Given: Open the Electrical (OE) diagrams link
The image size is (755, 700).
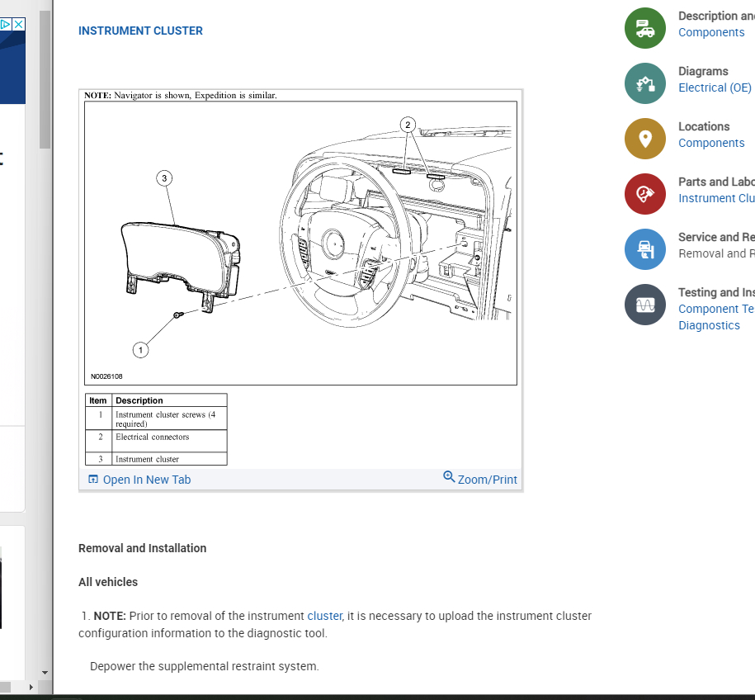Looking at the screenshot, I should coord(715,87).
